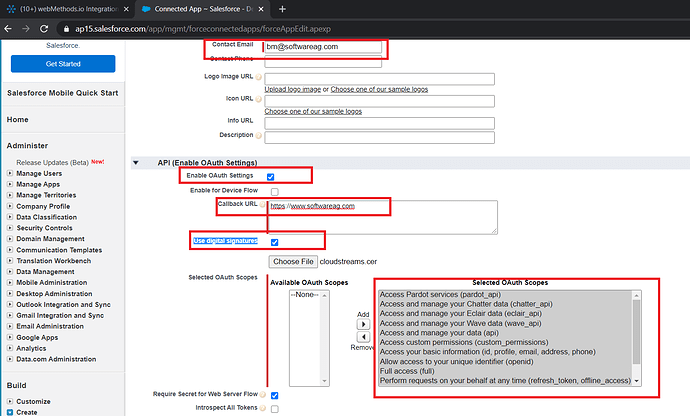Toggle Require Secret for Web Server Flow
This screenshot has height=416, width=690.
tap(275, 395)
